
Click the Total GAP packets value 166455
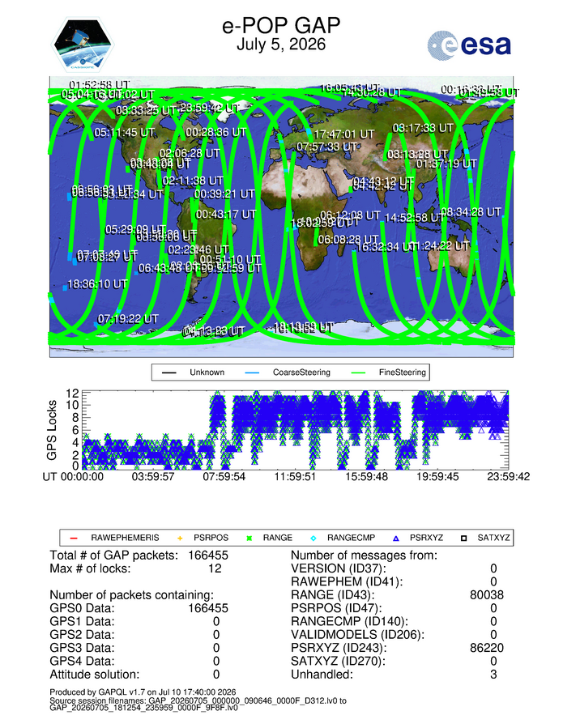208,556
